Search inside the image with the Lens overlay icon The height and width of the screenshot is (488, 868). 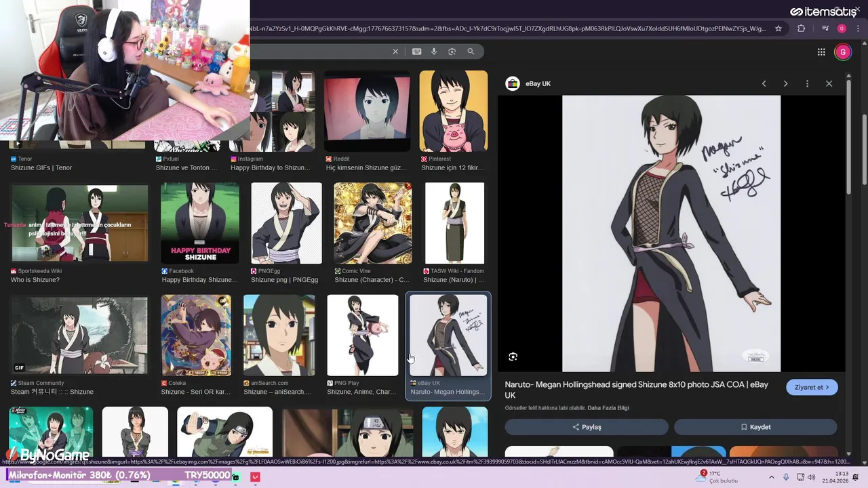(513, 357)
